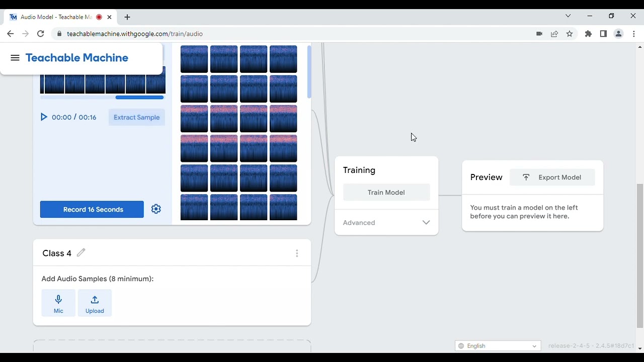Image resolution: width=644 pixels, height=362 pixels.
Task: Open the English language dropdown
Action: tap(498, 346)
